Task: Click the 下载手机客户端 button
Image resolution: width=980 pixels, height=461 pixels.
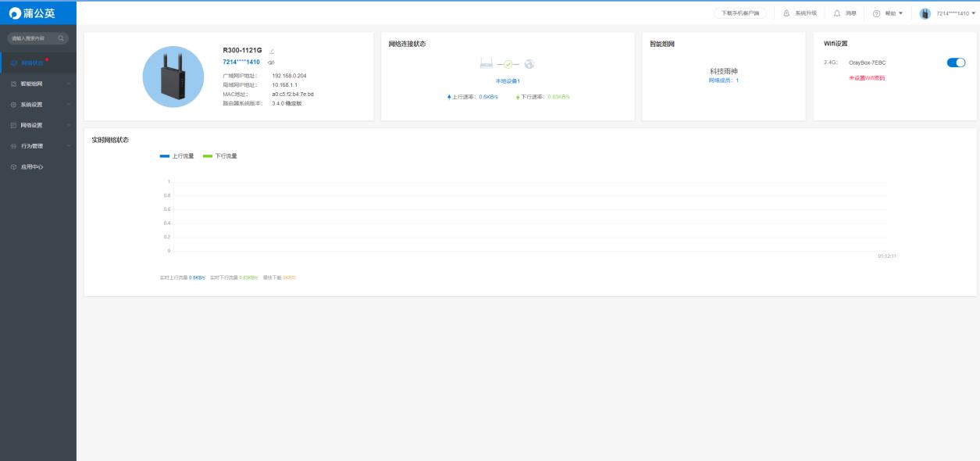Action: coord(739,13)
